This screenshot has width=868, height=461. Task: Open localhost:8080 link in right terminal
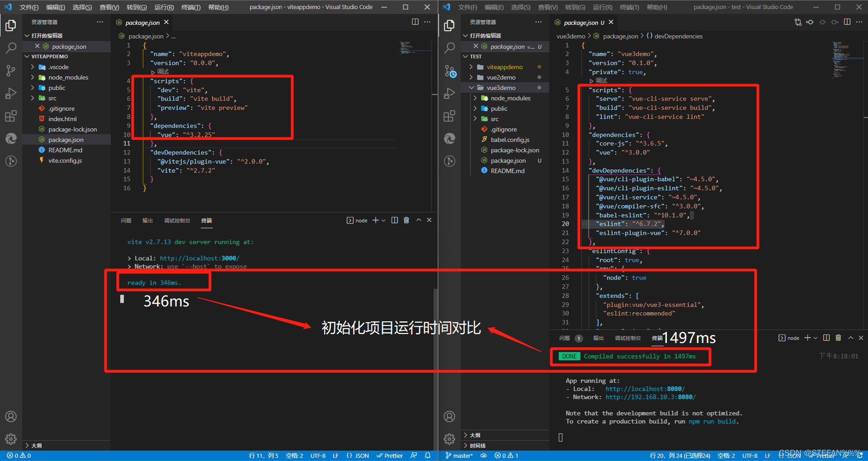point(645,389)
